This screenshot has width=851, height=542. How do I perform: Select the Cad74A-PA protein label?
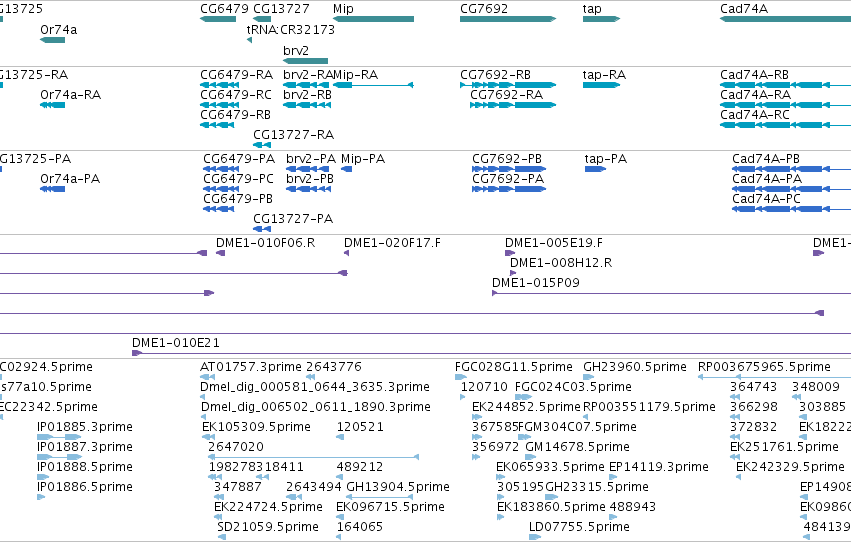767,178
